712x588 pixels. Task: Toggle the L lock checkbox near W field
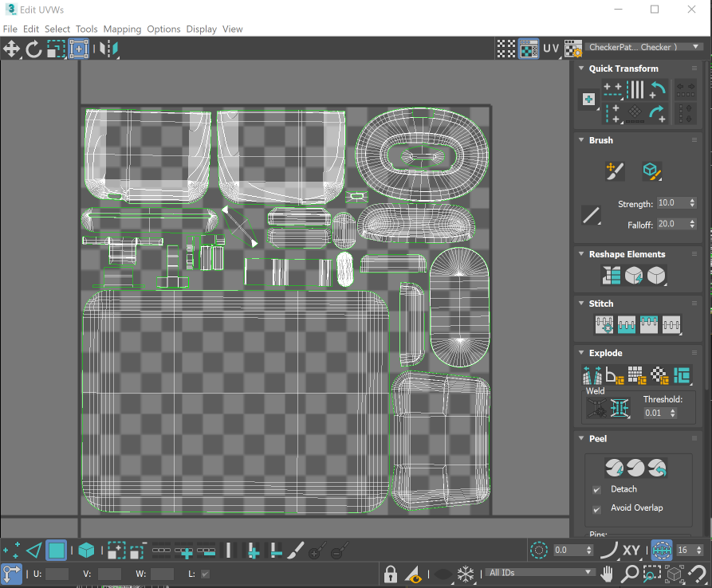point(206,574)
